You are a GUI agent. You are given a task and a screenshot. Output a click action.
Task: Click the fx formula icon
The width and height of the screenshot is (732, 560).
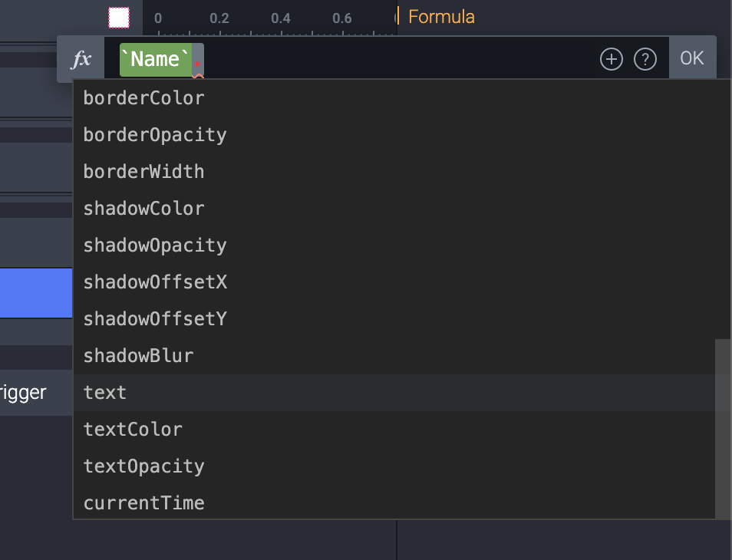click(x=81, y=59)
